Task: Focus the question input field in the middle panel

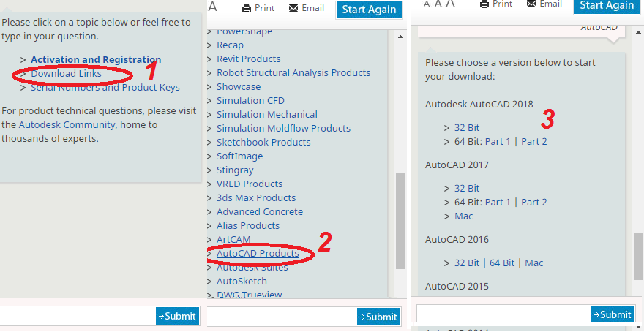Action: [x=282, y=317]
